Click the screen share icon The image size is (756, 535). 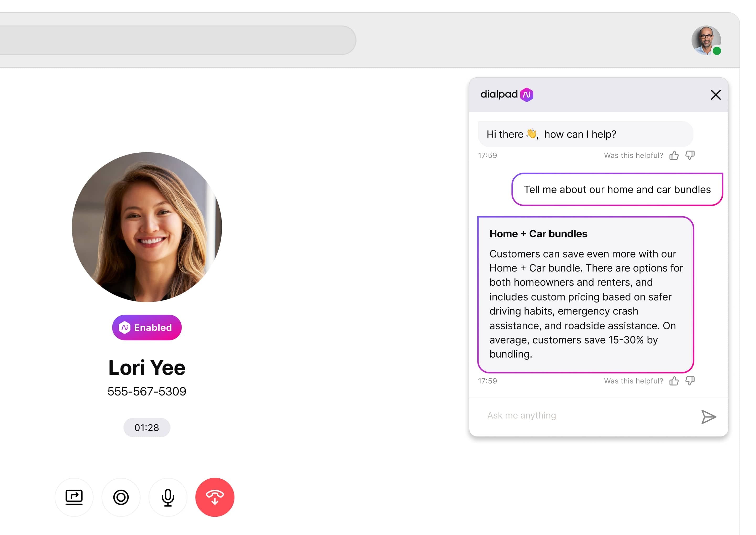[74, 497]
